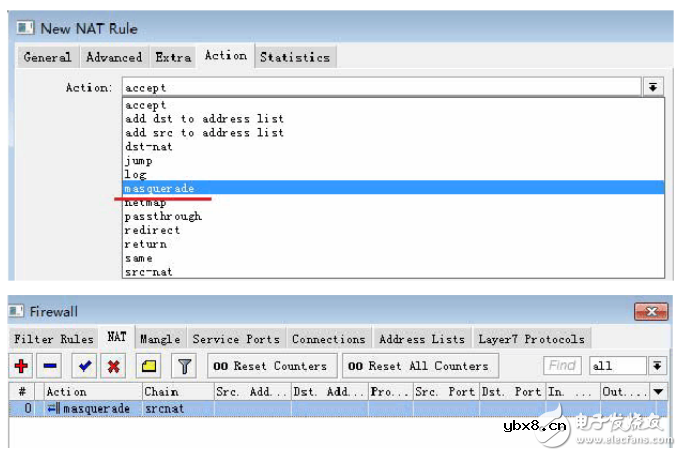Image resolution: width=682 pixels, height=456 pixels.
Task: Switch to the Mangle tab
Action: (x=160, y=339)
